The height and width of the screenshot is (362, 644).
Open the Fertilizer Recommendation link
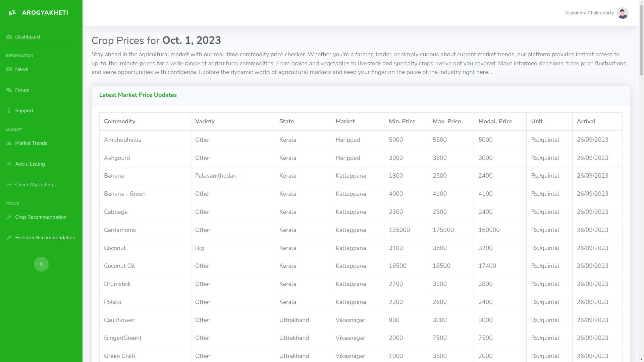pyautogui.click(x=45, y=238)
